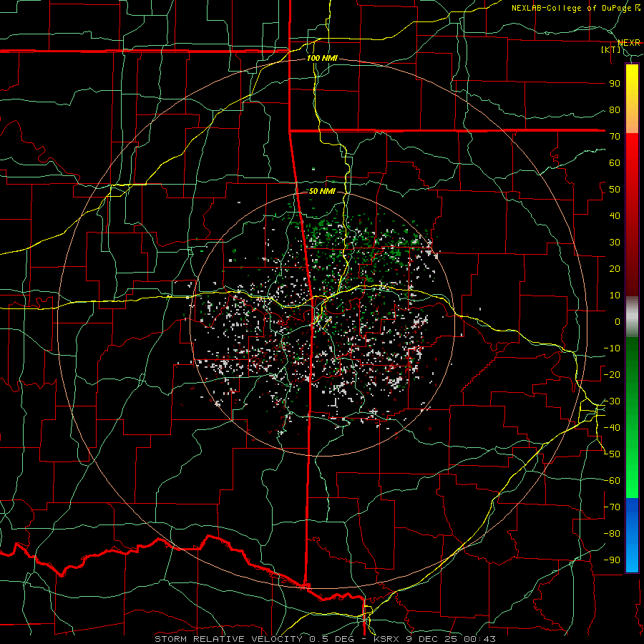Click the 80 value on the velocity scale
The height and width of the screenshot is (644, 644).
(x=615, y=109)
